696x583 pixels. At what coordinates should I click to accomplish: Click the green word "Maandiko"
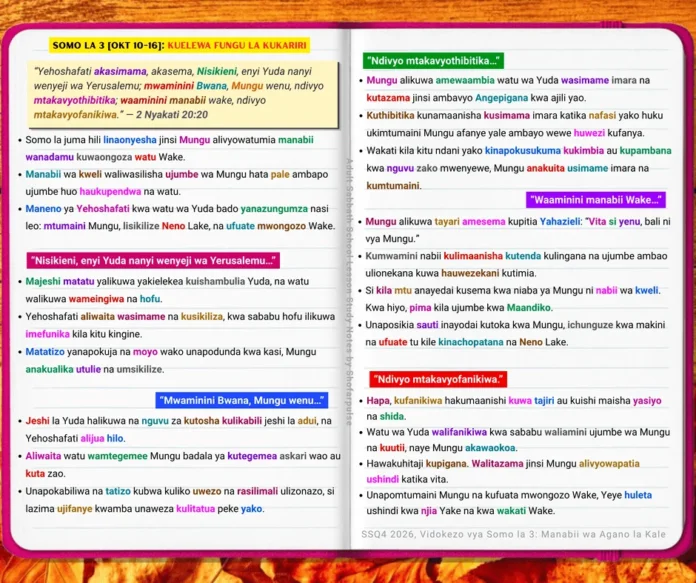pos(528,307)
